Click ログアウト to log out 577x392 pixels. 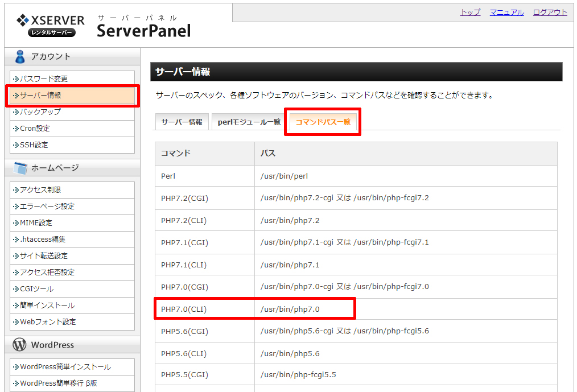tap(550, 13)
